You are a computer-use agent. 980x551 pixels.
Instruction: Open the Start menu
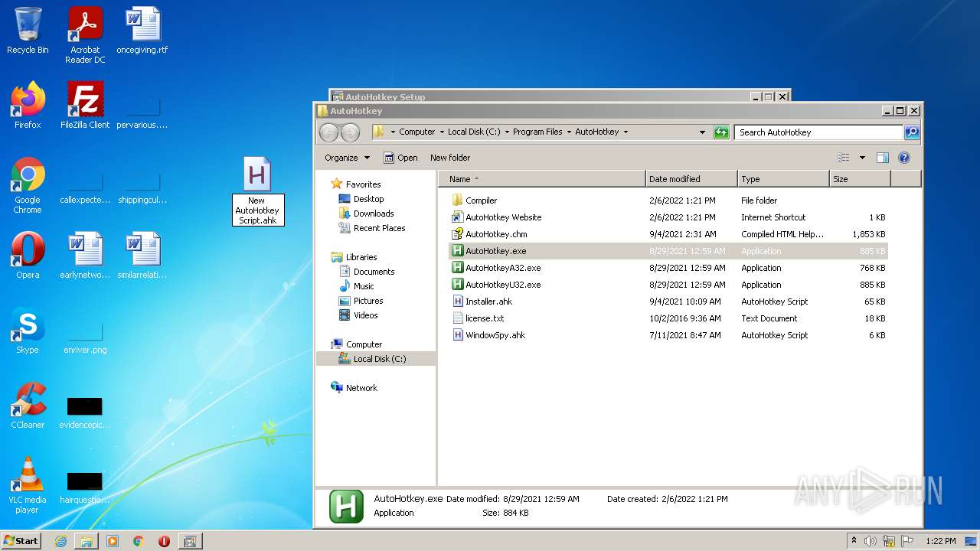21,540
